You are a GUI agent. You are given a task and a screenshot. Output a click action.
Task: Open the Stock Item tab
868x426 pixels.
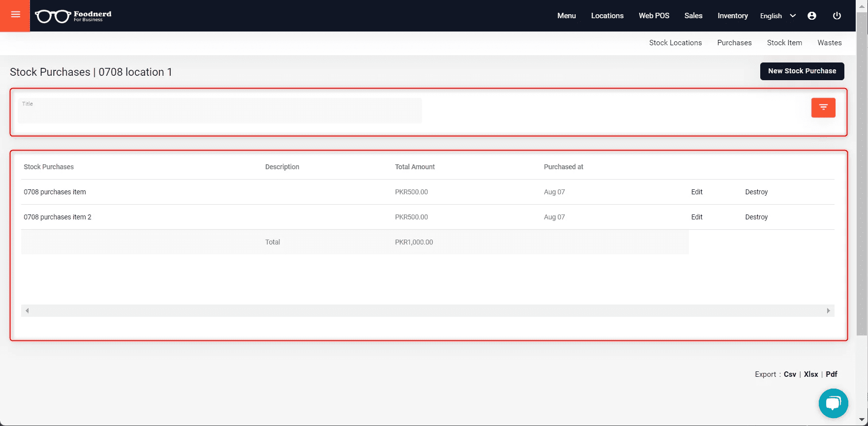tap(784, 43)
